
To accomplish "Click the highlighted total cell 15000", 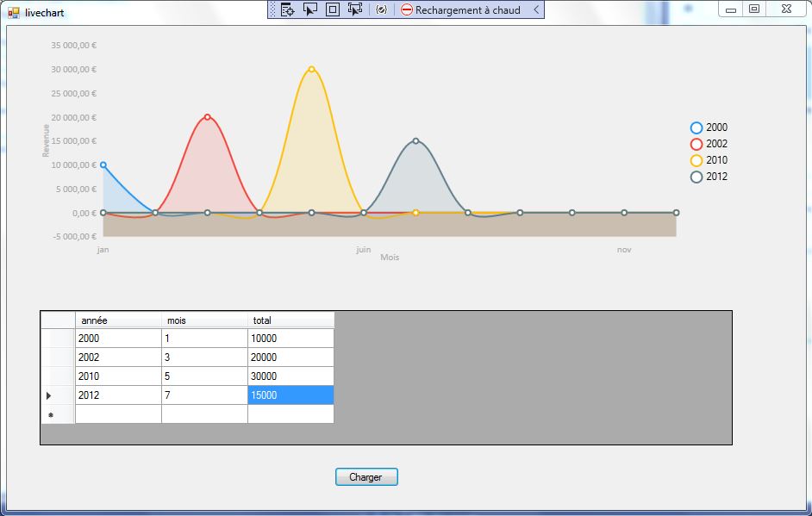I will click(x=290, y=395).
